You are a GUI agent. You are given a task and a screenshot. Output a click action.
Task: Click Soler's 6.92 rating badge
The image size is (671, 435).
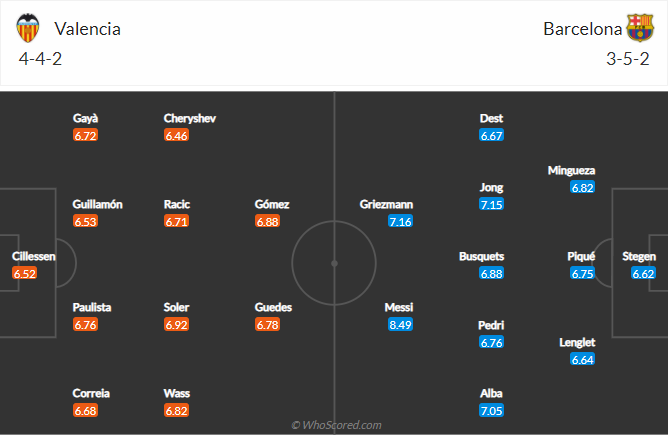pyautogui.click(x=176, y=324)
